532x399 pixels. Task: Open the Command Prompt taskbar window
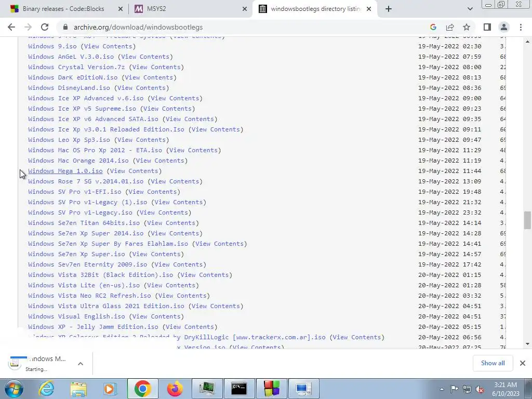pos(239,389)
